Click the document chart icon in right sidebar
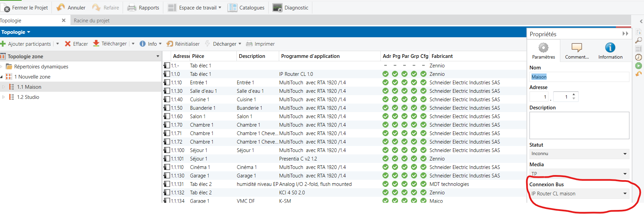644x214 pixels. pyautogui.click(x=639, y=32)
